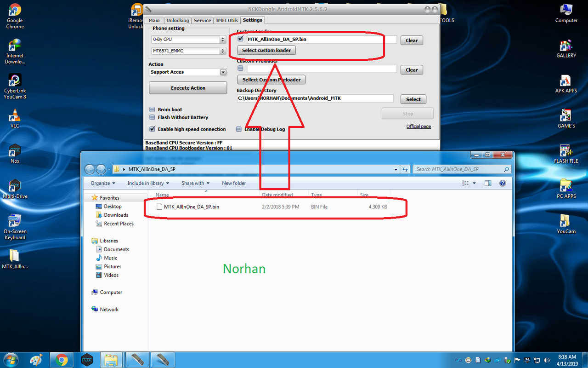This screenshot has width=588, height=368.
Task: Open Official page link
Action: point(418,126)
